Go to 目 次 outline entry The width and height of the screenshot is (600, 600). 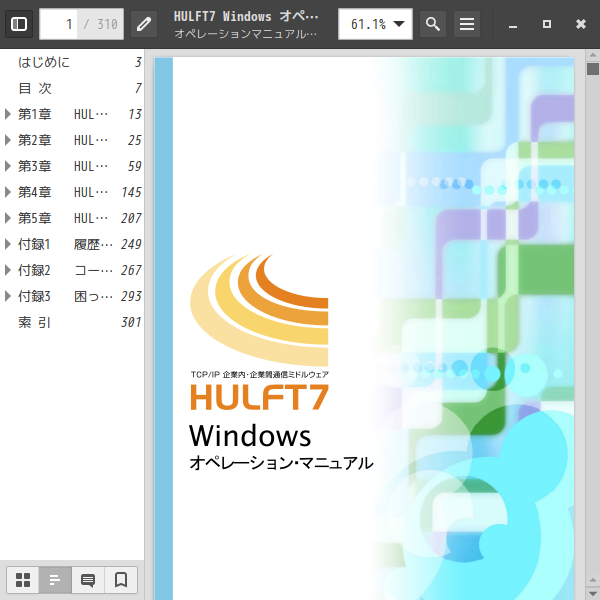[x=72, y=88]
